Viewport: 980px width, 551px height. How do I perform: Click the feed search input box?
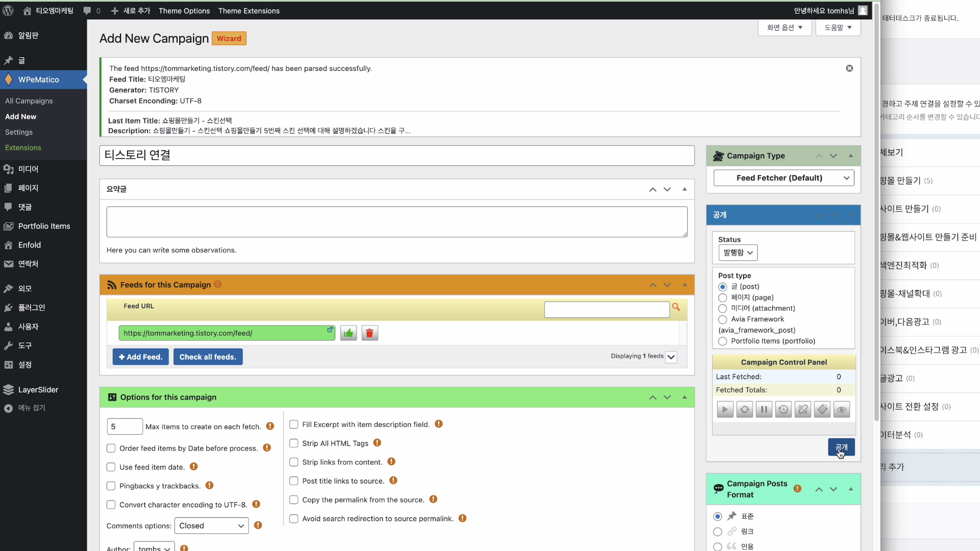607,309
